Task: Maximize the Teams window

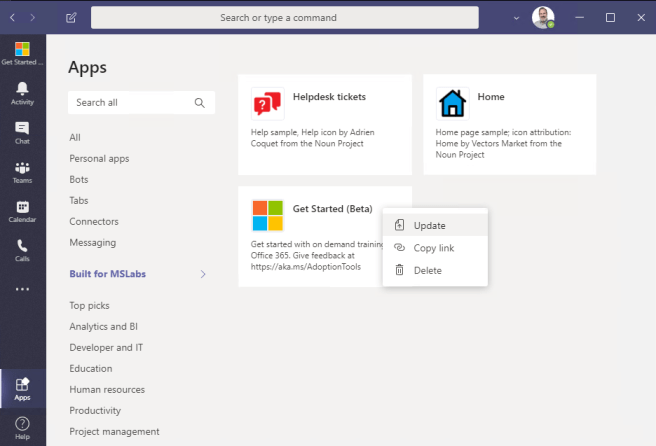Action: [x=610, y=18]
